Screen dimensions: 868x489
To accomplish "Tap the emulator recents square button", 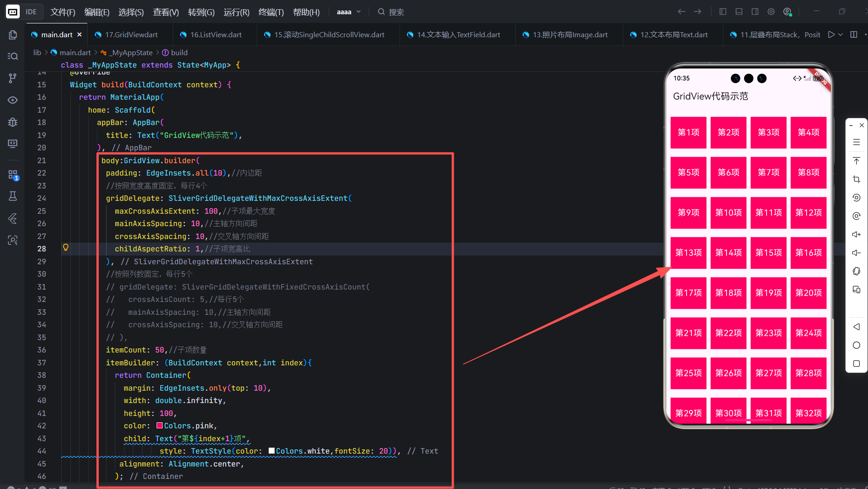I will 857,364.
